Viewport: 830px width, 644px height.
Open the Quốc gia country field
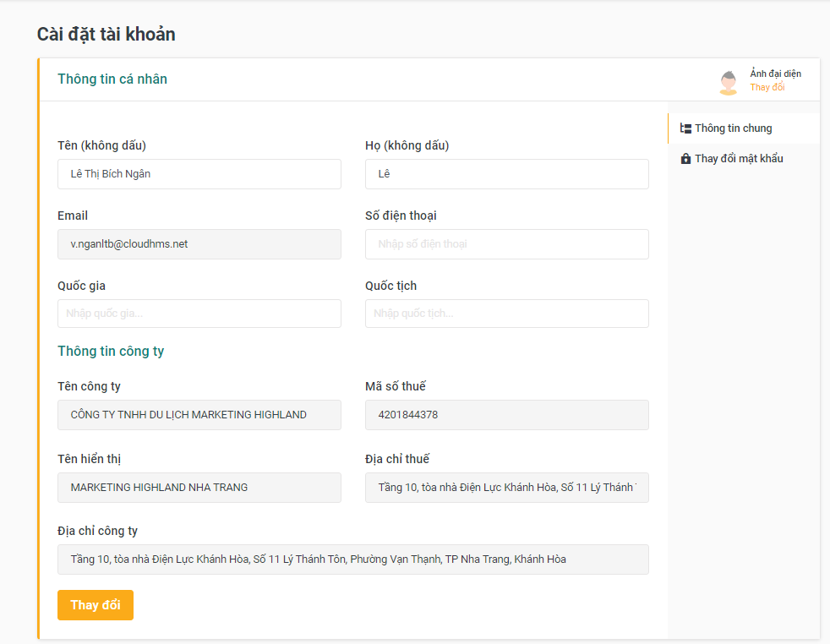click(x=199, y=314)
